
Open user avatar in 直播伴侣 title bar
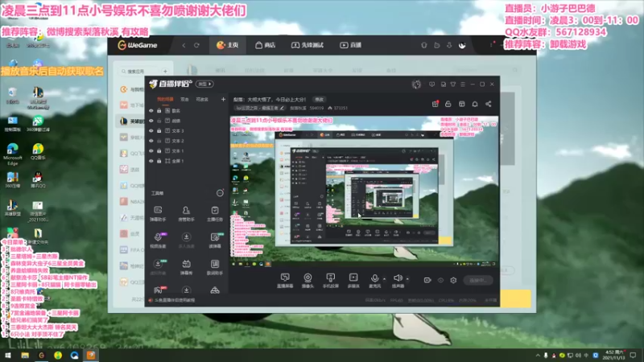click(x=416, y=84)
